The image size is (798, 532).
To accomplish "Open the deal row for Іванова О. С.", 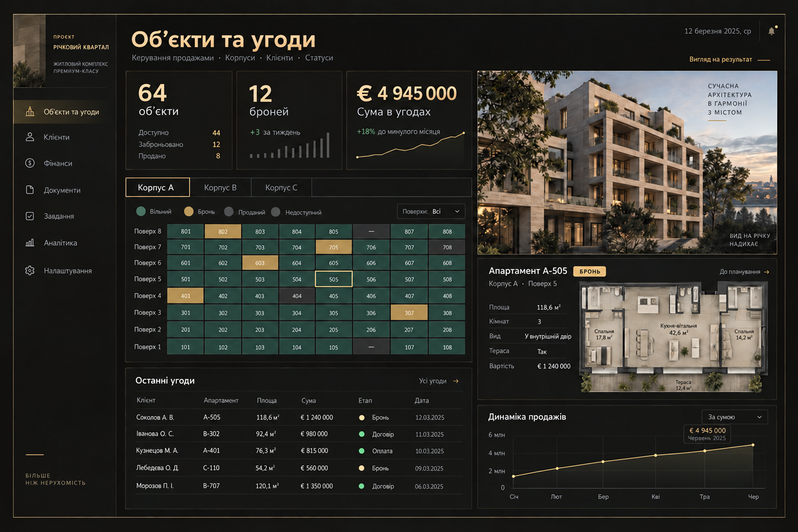I will point(299,434).
